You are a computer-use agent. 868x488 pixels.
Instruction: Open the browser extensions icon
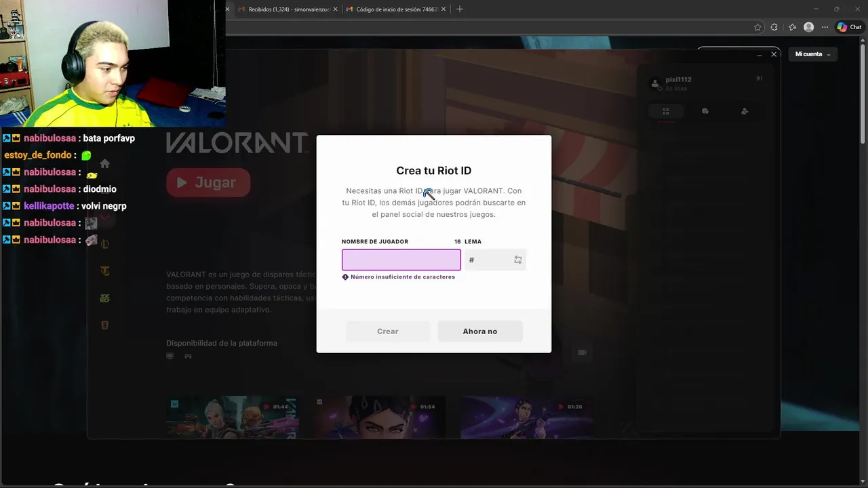click(x=774, y=27)
